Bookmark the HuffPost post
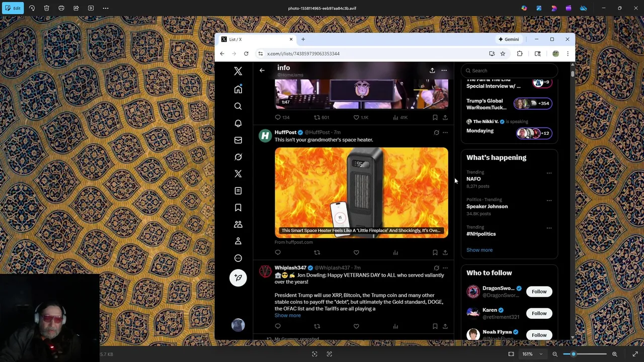This screenshot has height=362, width=644. [435, 252]
